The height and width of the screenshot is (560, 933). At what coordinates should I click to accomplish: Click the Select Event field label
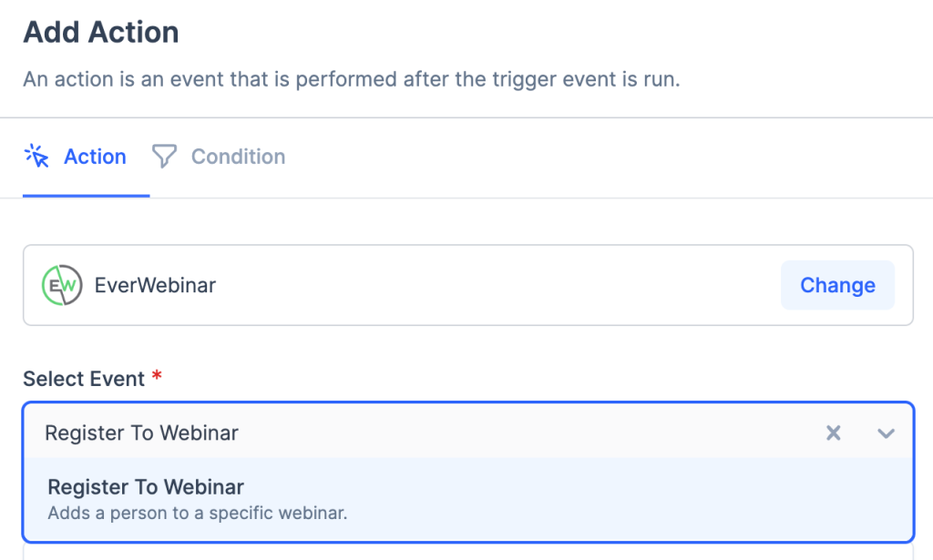pos(84,379)
